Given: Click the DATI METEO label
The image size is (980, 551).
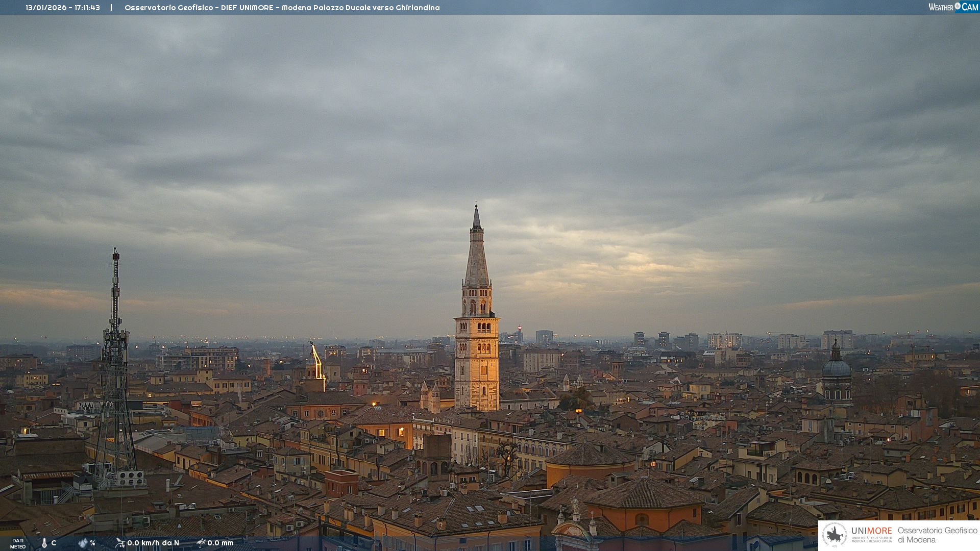Looking at the screenshot, I should 18,544.
